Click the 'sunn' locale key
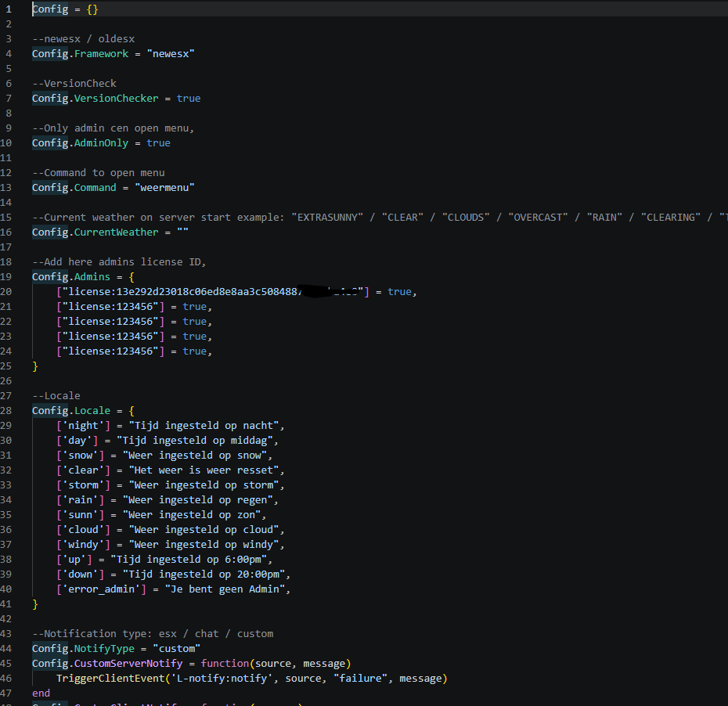This screenshot has height=706, width=728. 81,515
